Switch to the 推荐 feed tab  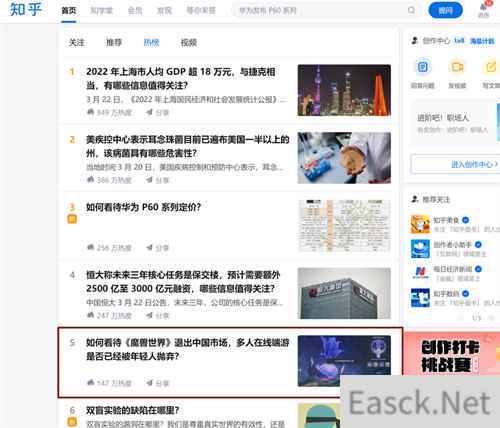[x=114, y=43]
